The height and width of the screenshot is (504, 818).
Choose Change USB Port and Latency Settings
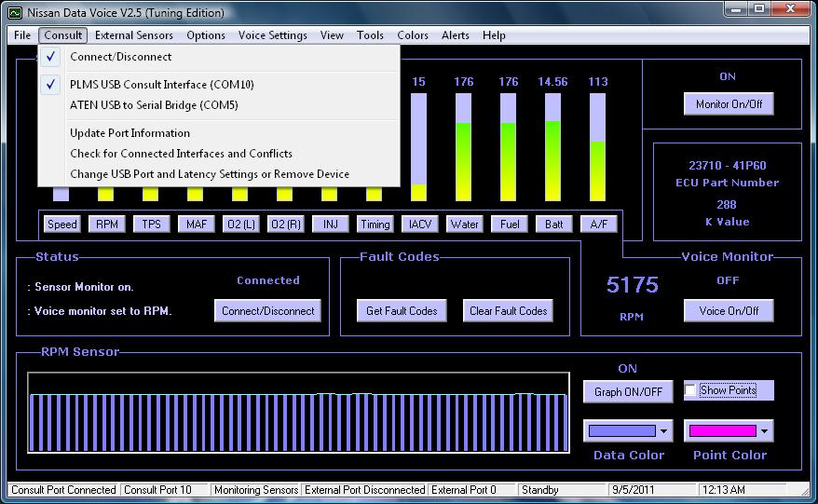tap(219, 174)
